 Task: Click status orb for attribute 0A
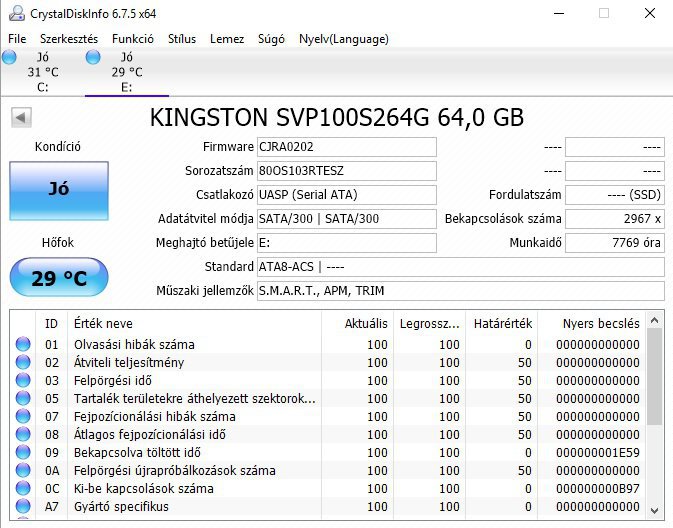coord(23,470)
